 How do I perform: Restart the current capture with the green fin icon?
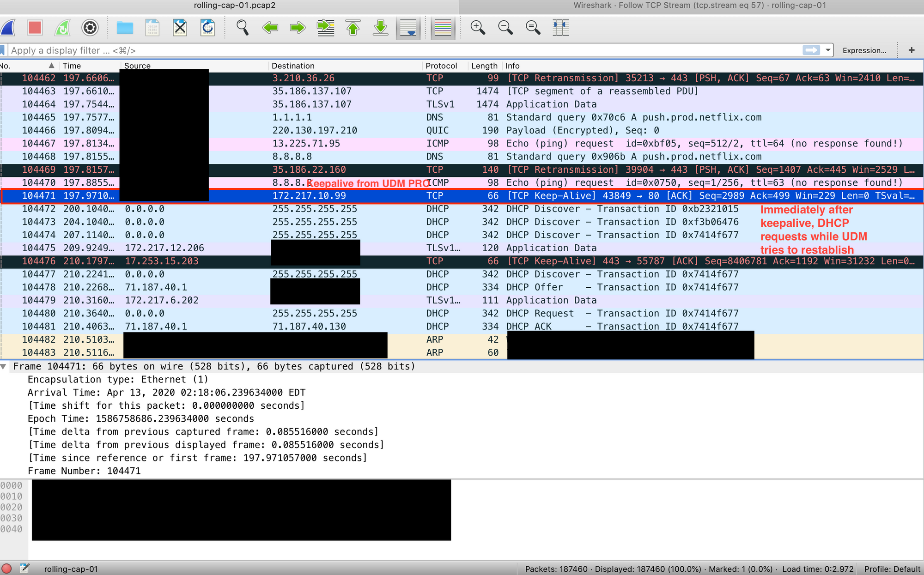62,28
